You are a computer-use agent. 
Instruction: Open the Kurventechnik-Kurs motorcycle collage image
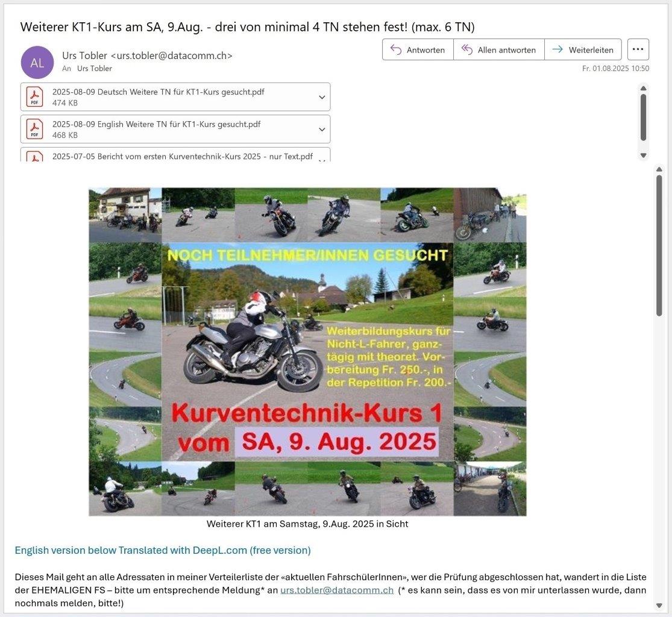[x=307, y=352]
